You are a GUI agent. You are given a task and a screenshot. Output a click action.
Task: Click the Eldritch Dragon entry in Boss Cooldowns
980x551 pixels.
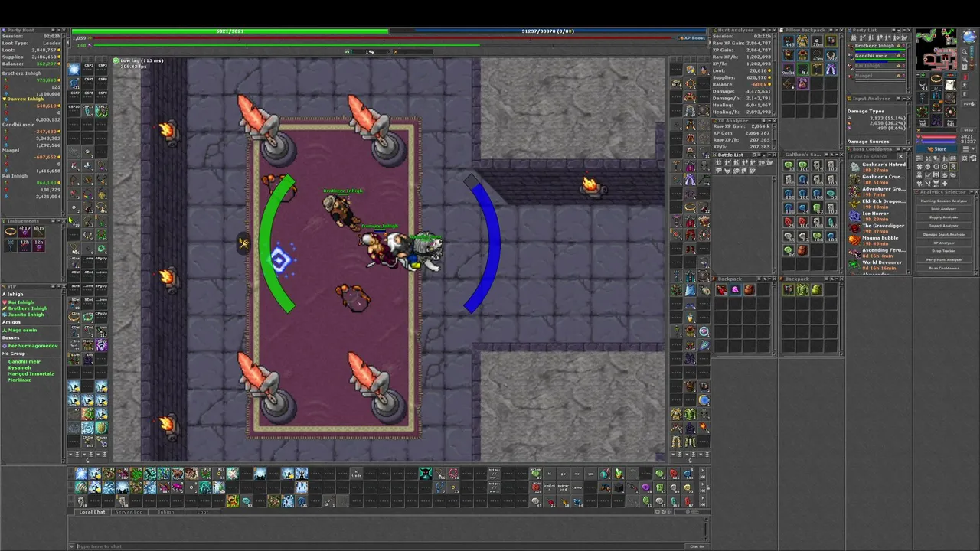[x=878, y=204]
